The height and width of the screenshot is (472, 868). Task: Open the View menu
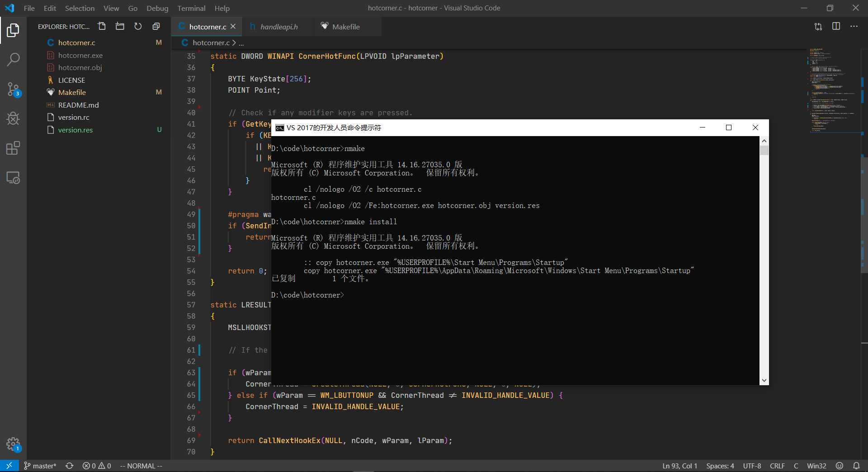click(x=111, y=8)
